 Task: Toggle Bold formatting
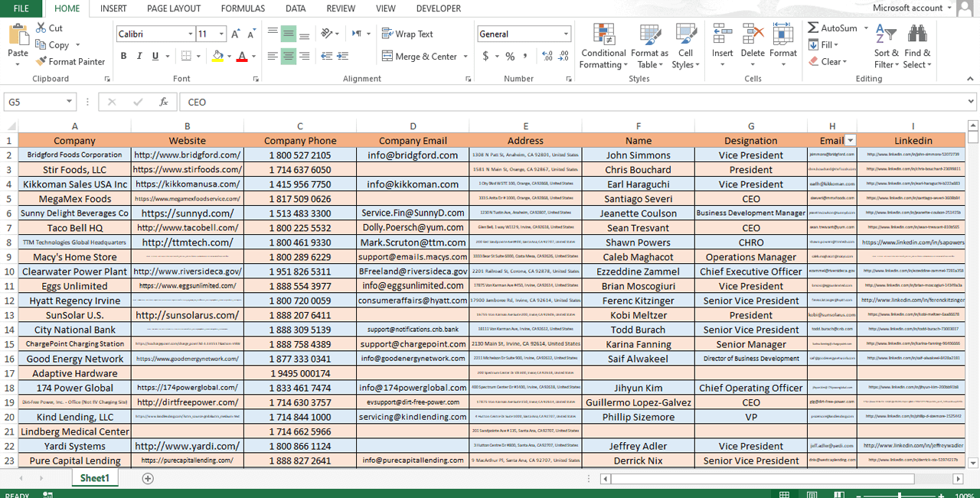coord(124,56)
